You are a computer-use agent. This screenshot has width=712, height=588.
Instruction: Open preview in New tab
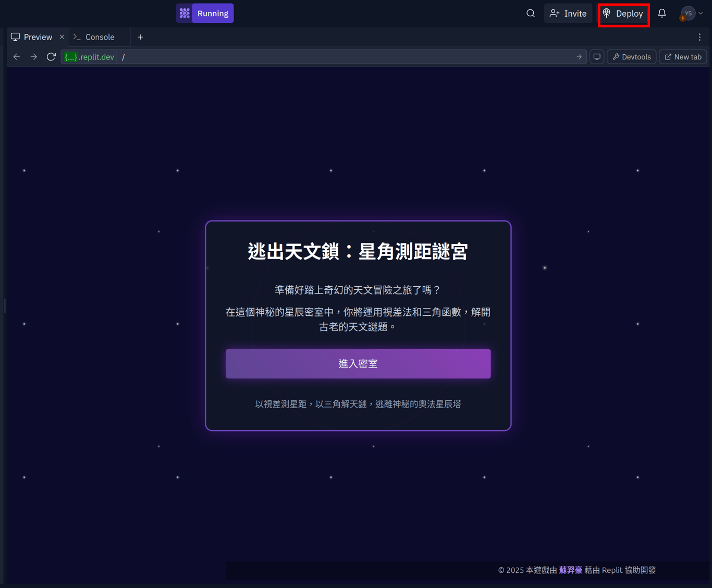click(x=683, y=57)
